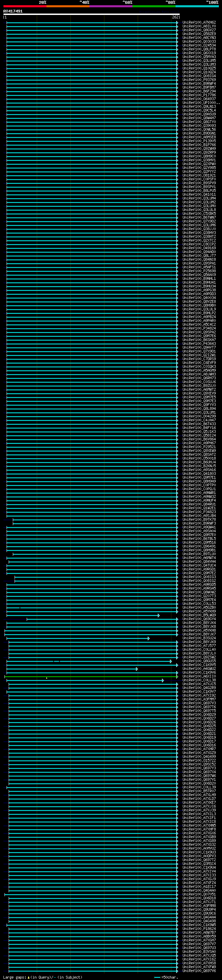Viewport: 222px width, 980px height.
Task: Open hit UniRef100_Q8GV27
Action: pos(199,30)
